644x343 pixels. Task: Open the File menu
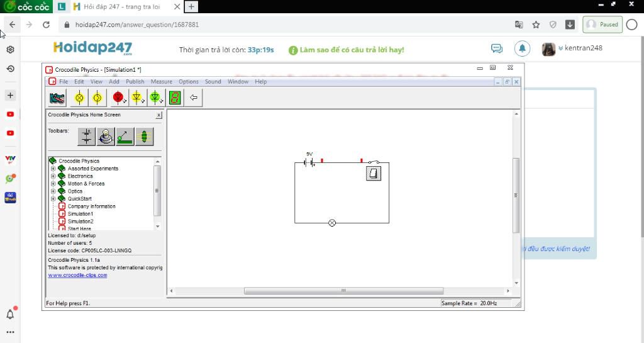pos(64,81)
